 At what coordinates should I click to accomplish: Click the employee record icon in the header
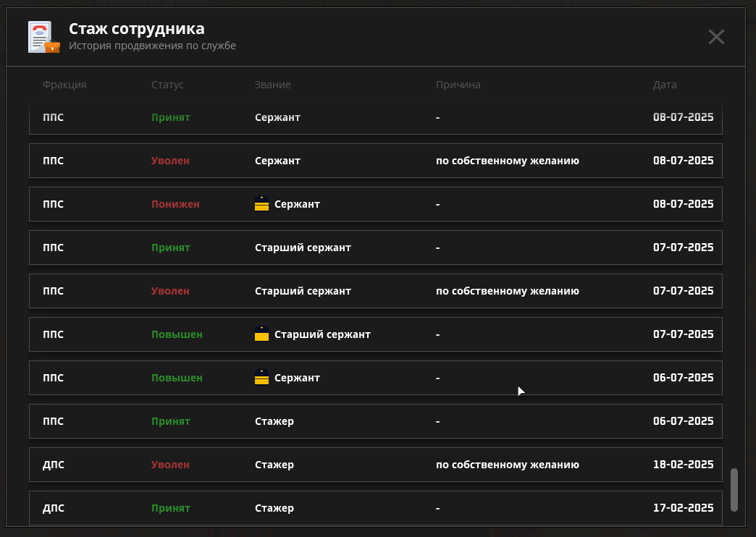[43, 37]
